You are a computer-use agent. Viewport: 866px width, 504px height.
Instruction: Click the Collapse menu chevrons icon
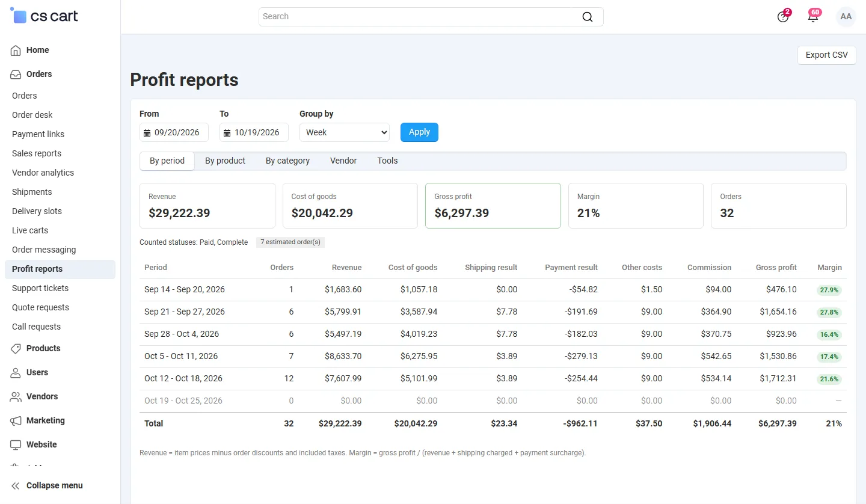tap(16, 486)
